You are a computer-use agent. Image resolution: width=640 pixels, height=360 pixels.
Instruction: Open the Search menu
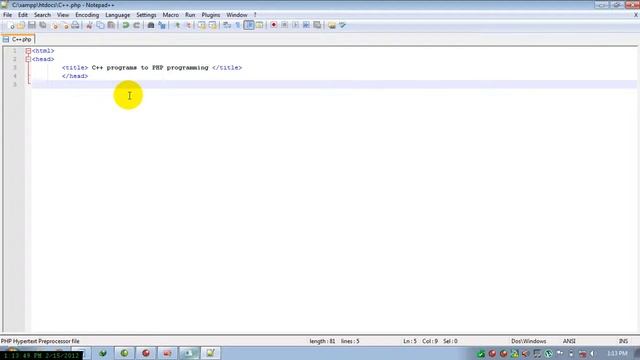click(x=42, y=15)
